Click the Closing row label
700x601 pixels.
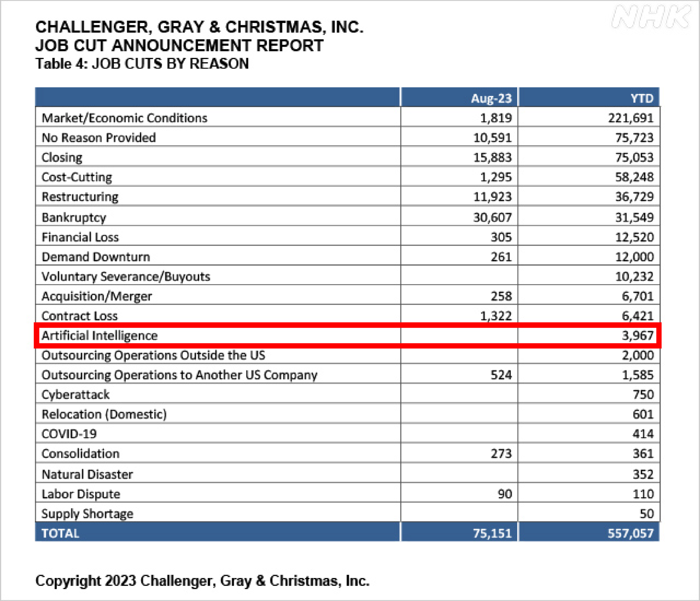[x=62, y=158]
